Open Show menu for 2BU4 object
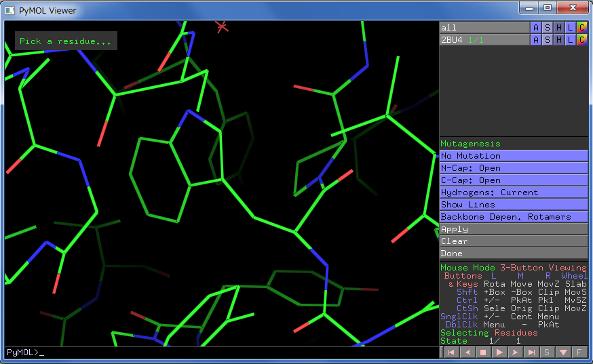 (x=548, y=40)
